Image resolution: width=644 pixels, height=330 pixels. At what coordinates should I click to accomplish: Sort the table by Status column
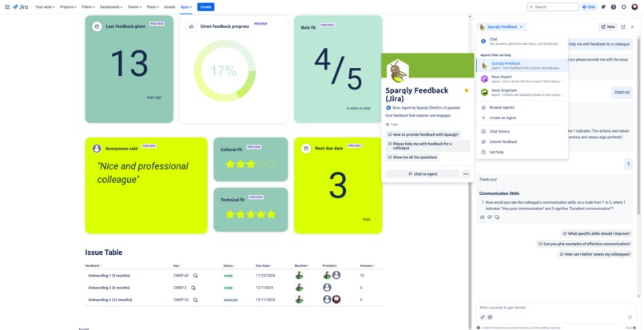[x=229, y=266]
